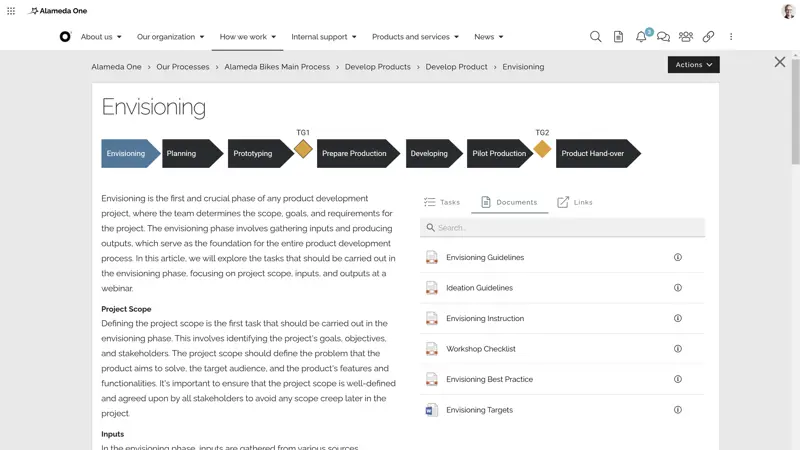Image resolution: width=800 pixels, height=450 pixels.
Task: Switch to the Tasks tab
Action: click(442, 202)
